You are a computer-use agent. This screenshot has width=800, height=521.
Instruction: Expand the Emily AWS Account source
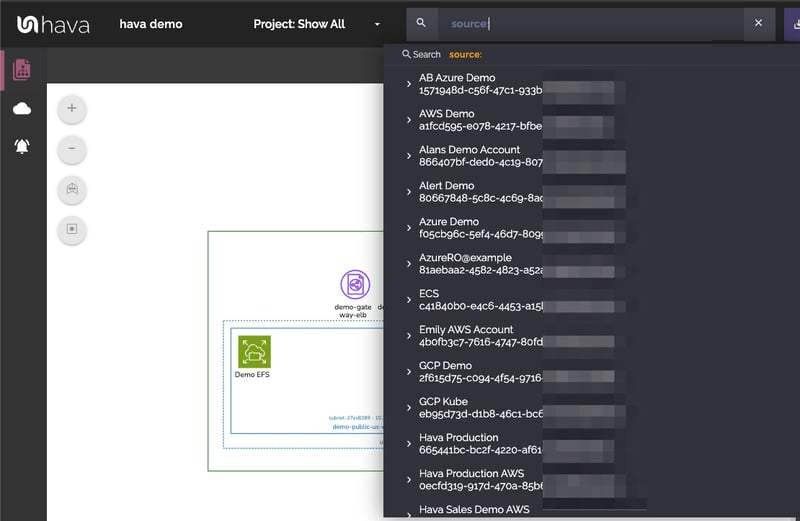pos(409,336)
